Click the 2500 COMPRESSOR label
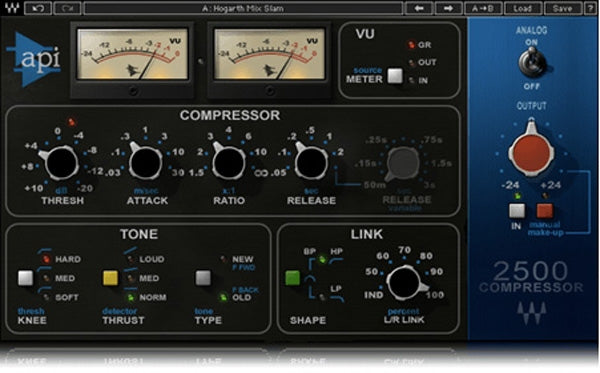600x373 pixels. click(531, 277)
